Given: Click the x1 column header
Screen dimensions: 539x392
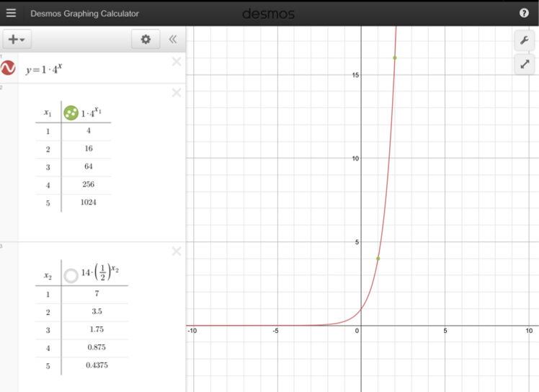Looking at the screenshot, I should coord(48,113).
